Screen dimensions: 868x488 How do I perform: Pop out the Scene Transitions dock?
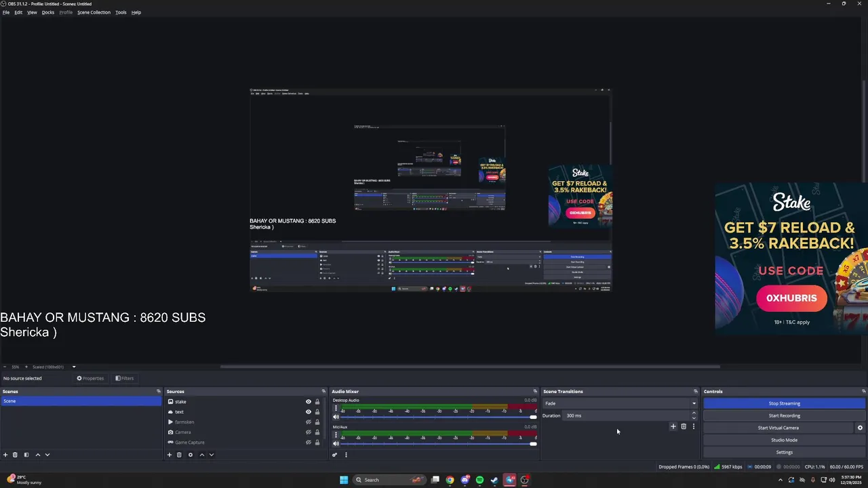coord(695,391)
